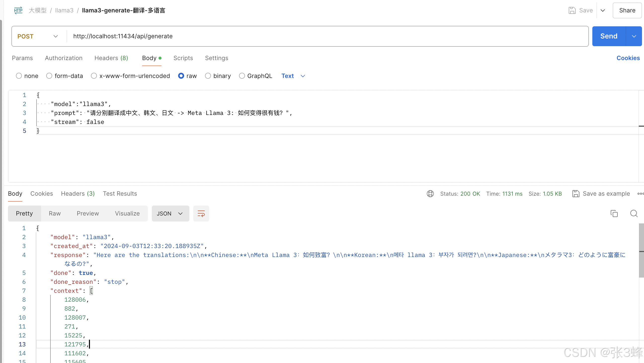Open the response more options ellipsis
644x363 pixels.
pos(640,194)
